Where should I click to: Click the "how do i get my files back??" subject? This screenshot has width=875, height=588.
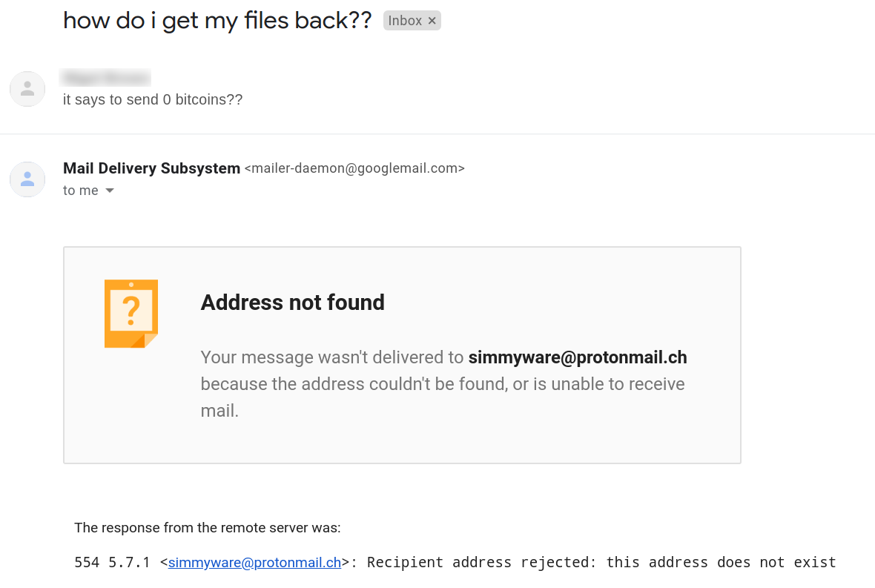[x=217, y=20]
